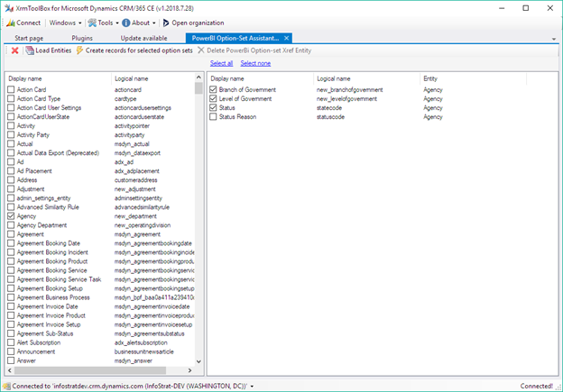Click the Connect chart icon
Image resolution: width=563 pixels, height=392 pixels.
[x=11, y=23]
